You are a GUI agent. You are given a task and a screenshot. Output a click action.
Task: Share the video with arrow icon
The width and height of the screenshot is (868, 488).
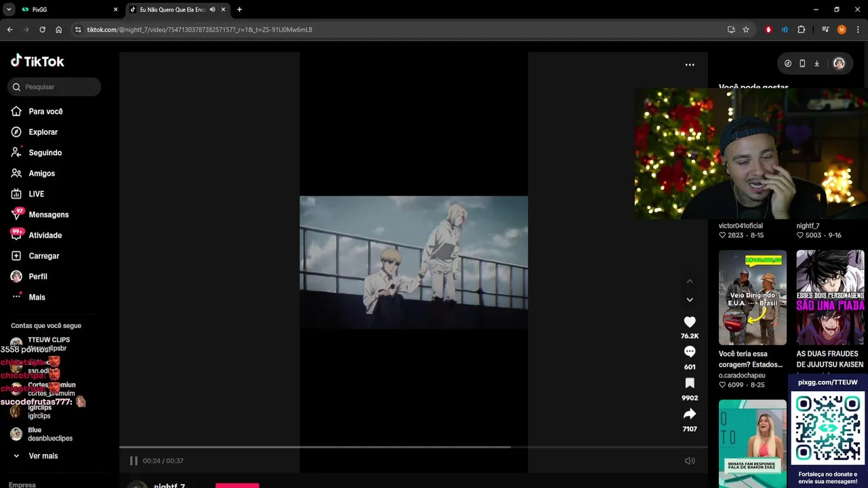click(690, 414)
